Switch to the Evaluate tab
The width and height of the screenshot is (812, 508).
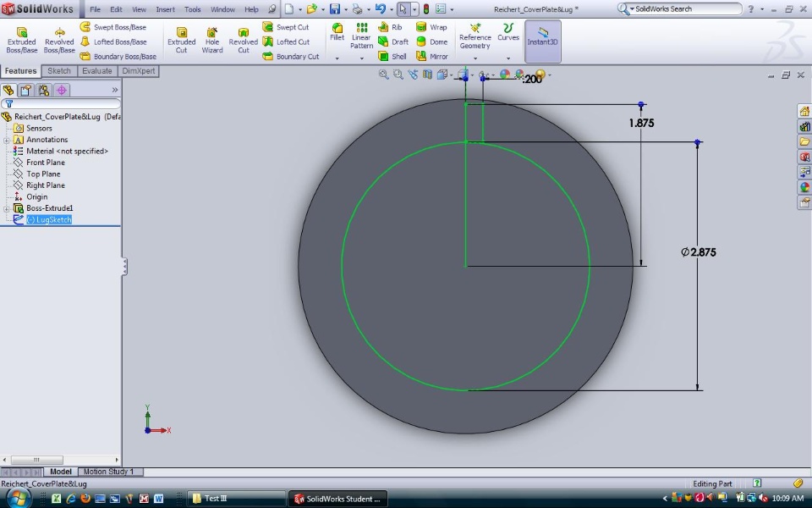[96, 71]
